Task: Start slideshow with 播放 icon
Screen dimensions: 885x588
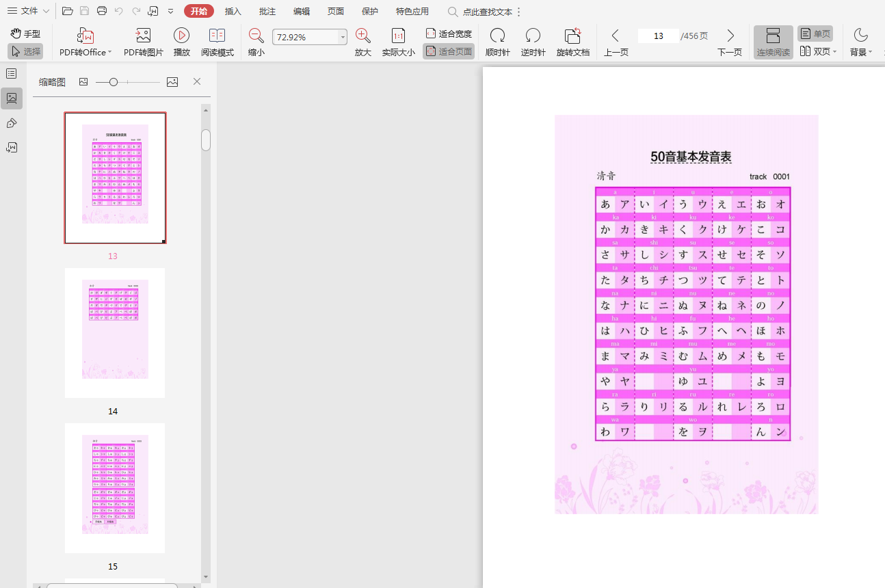Action: pyautogui.click(x=181, y=36)
